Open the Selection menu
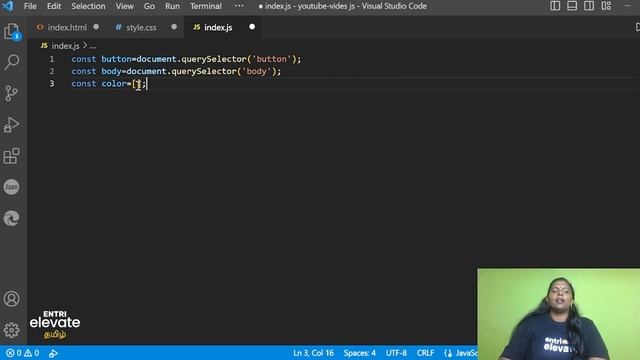Image resolution: width=640 pixels, height=360 pixels. coord(88,6)
